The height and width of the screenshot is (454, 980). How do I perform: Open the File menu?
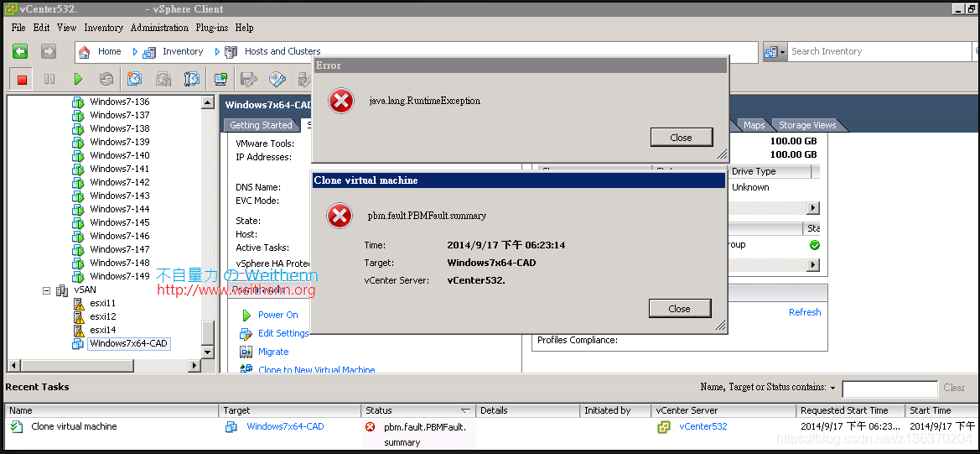click(18, 28)
